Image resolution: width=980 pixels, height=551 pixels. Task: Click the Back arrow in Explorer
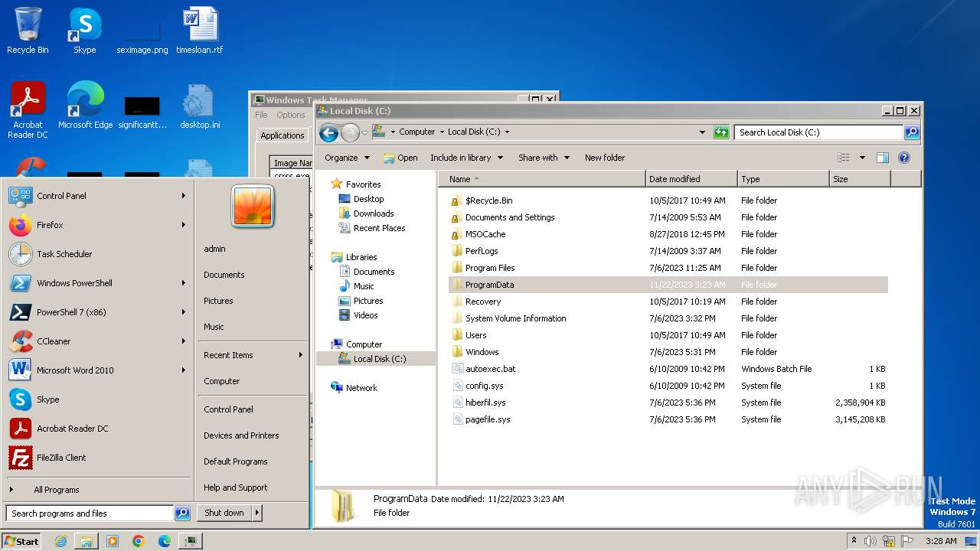click(328, 132)
